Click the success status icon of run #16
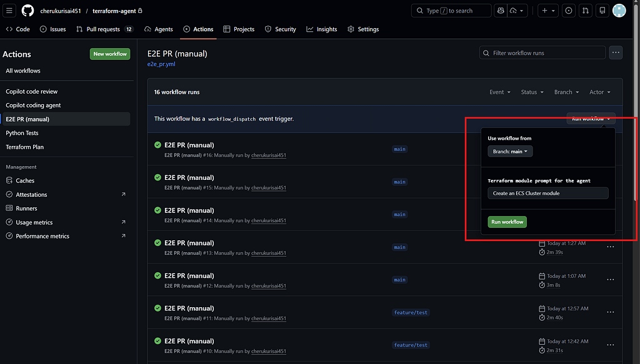 [x=157, y=145]
